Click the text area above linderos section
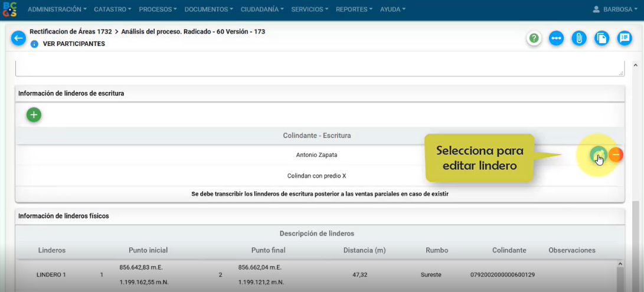The width and height of the screenshot is (644, 292). [319, 67]
